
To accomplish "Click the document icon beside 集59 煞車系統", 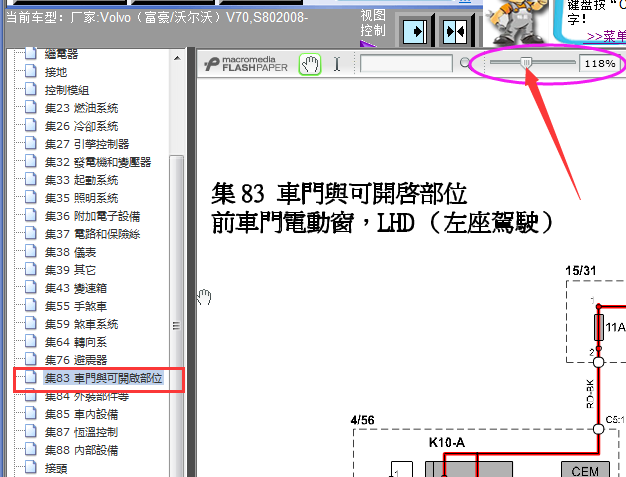I will point(31,323).
